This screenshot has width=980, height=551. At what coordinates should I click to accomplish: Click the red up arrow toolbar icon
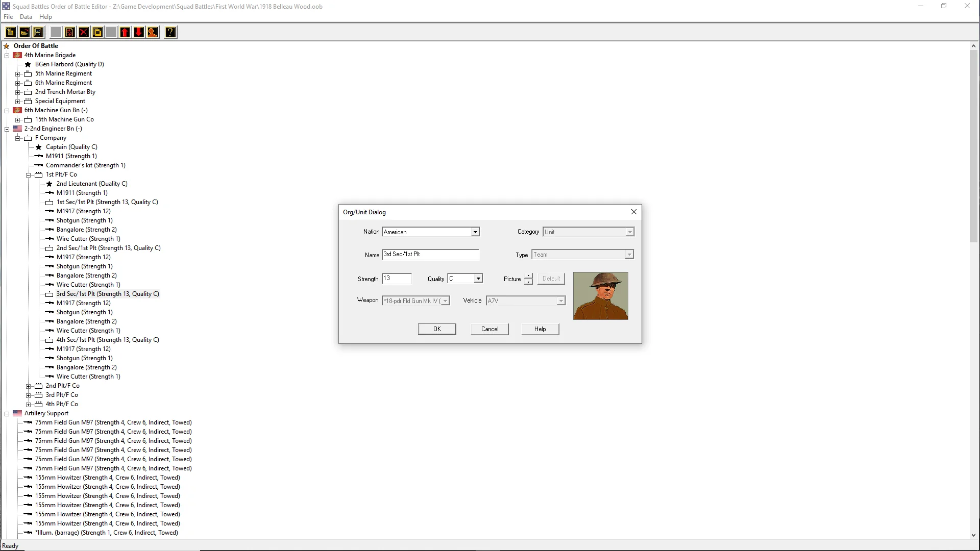[125, 32]
